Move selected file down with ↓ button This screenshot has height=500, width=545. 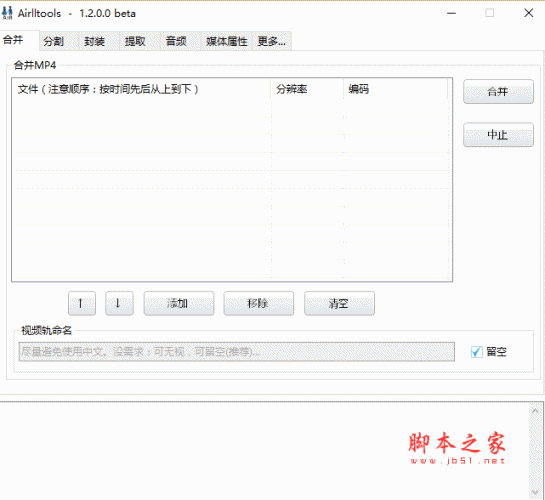[x=119, y=303]
